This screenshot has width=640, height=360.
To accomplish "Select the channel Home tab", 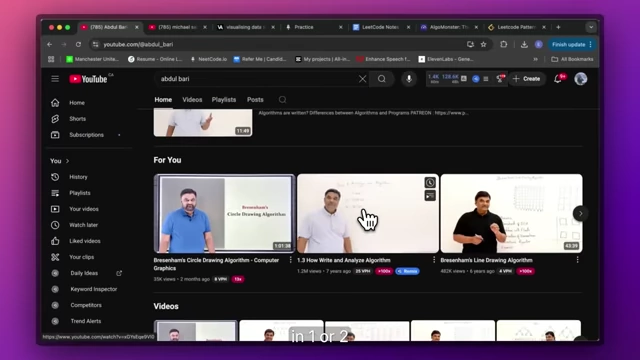I will point(163,100).
